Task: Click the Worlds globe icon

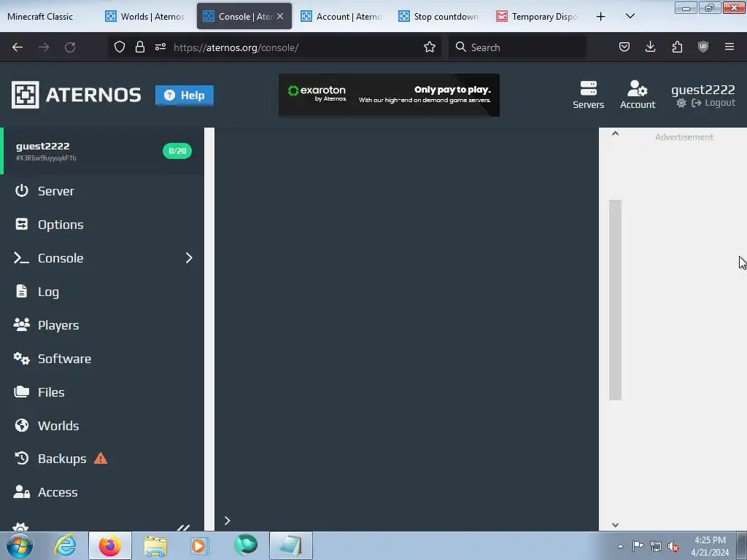Action: pos(21,425)
